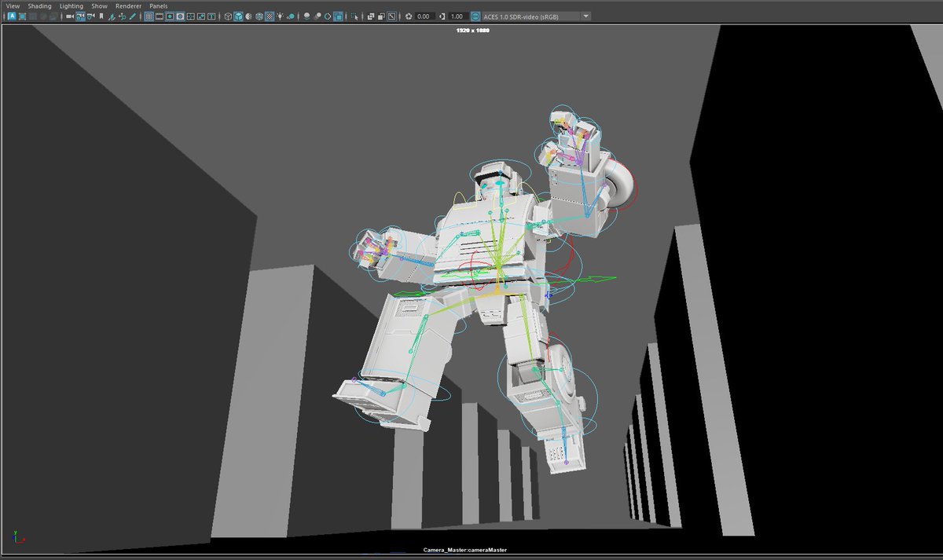Toggle the viewport Grid display
The width and height of the screenshot is (943, 560).
click(x=149, y=16)
